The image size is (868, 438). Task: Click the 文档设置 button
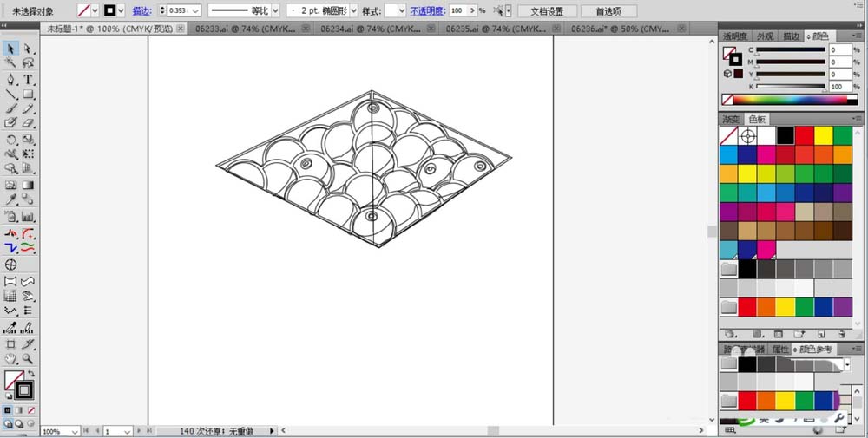[547, 11]
